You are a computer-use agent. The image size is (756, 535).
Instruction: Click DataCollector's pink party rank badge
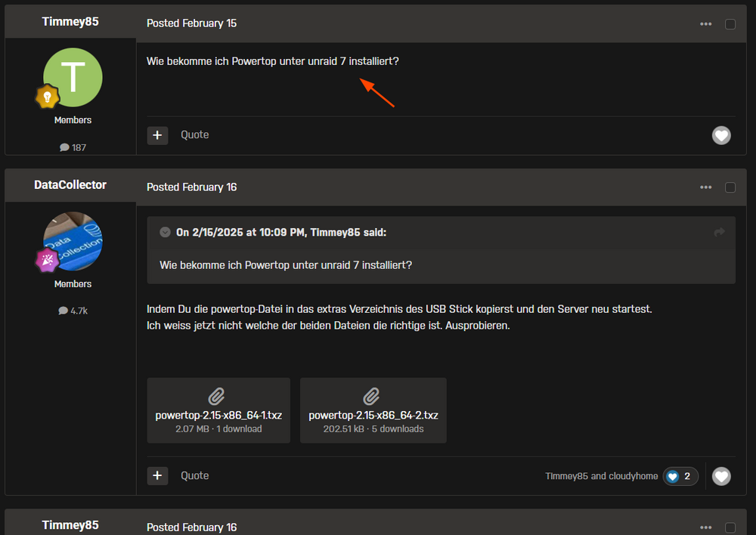47,260
